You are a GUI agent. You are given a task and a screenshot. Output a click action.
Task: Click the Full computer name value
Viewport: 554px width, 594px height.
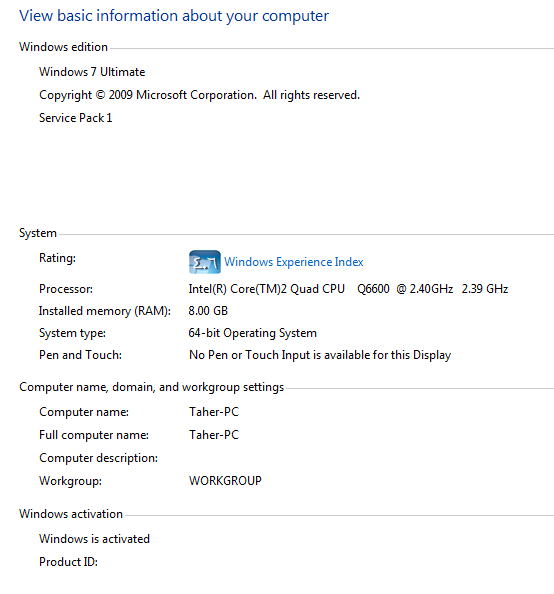pos(214,435)
